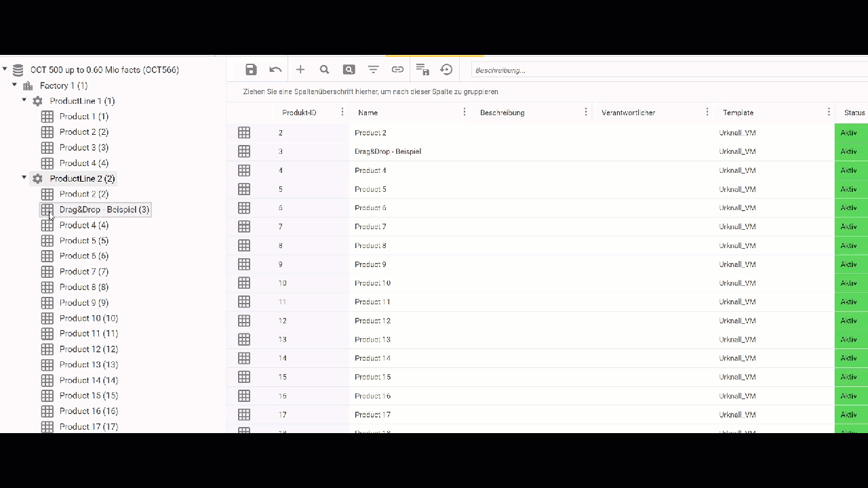Viewport: 868px width, 488px height.
Task: Click the grid icon next to Product 1
Action: [47, 116]
